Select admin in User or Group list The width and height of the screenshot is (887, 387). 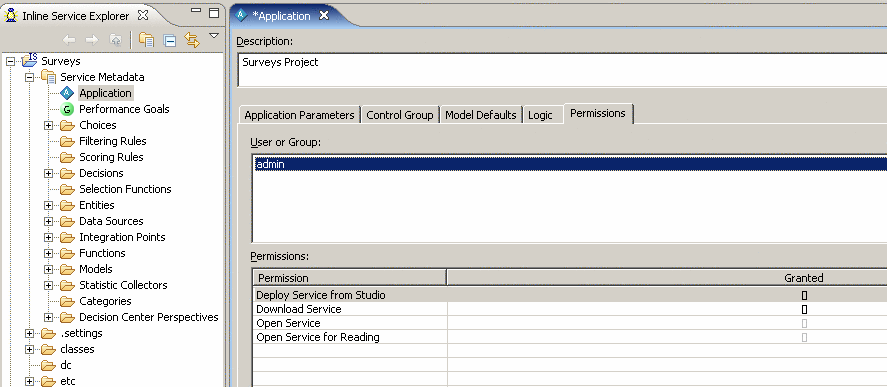pyautogui.click(x=570, y=164)
